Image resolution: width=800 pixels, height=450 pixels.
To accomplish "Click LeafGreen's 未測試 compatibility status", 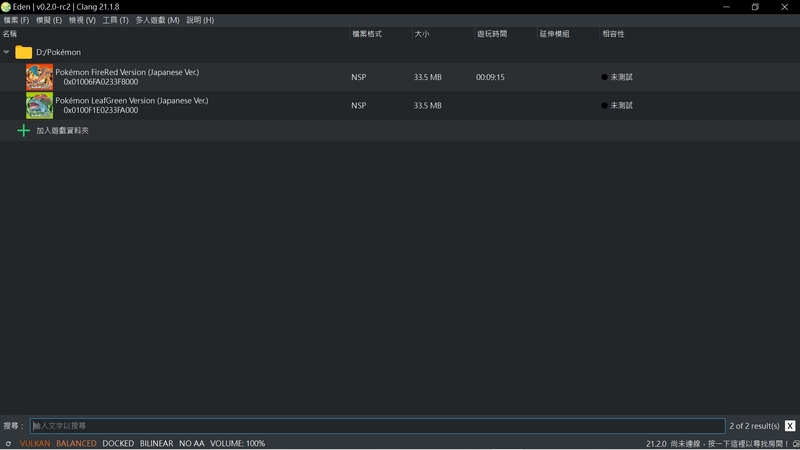I will (617, 106).
